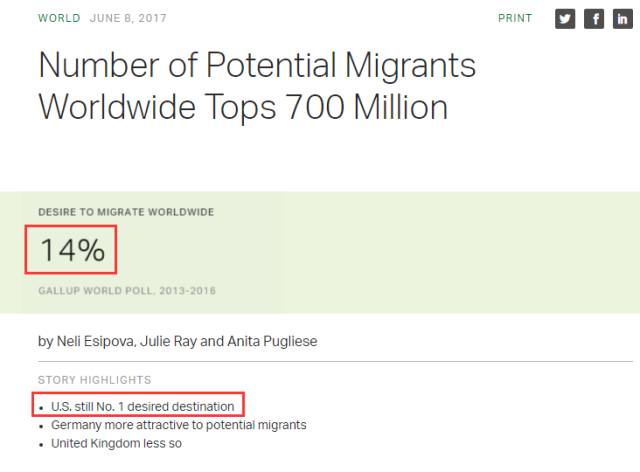The height and width of the screenshot is (472, 640).
Task: Share the article on LinkedIn
Action: pyautogui.click(x=622, y=20)
